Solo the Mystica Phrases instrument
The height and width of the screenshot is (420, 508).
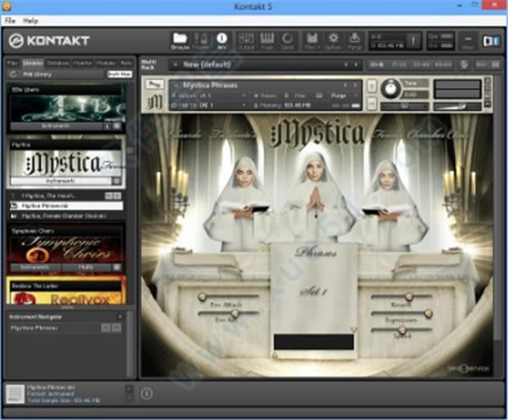(372, 86)
